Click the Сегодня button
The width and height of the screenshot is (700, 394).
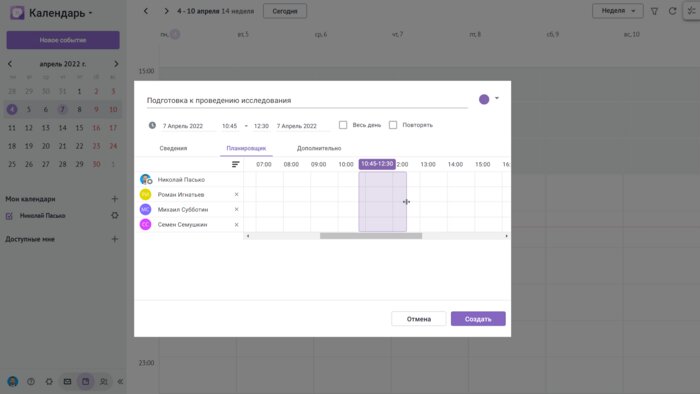coord(285,11)
